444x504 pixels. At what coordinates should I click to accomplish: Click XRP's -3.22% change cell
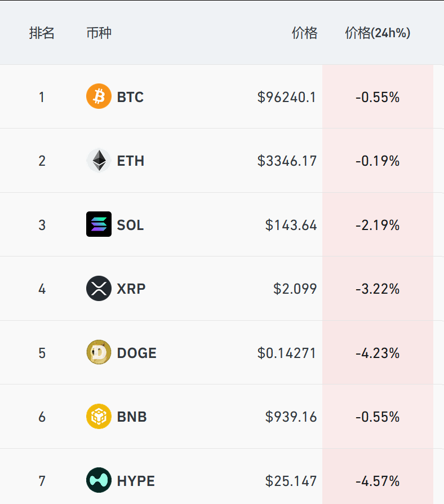tap(378, 289)
